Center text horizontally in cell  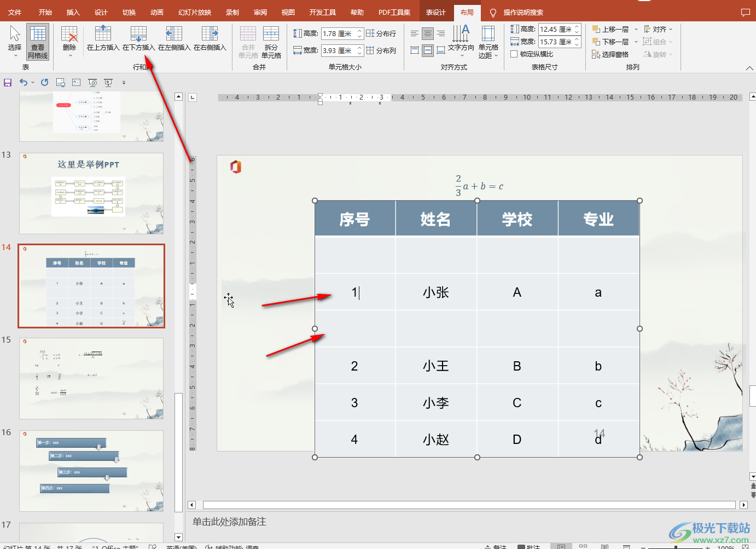tap(428, 34)
